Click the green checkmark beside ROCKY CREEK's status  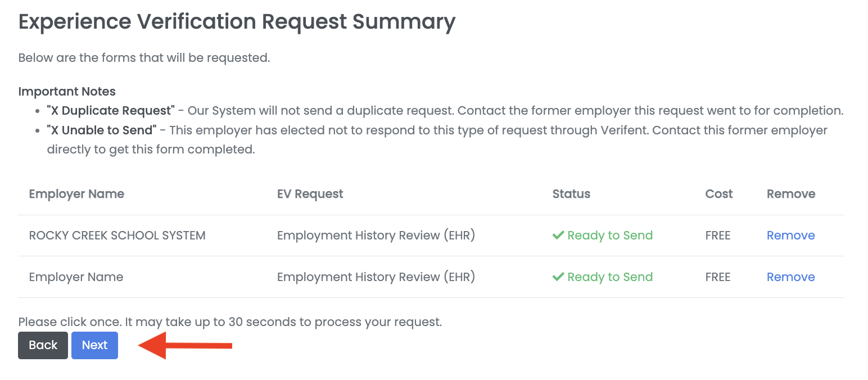click(x=558, y=235)
